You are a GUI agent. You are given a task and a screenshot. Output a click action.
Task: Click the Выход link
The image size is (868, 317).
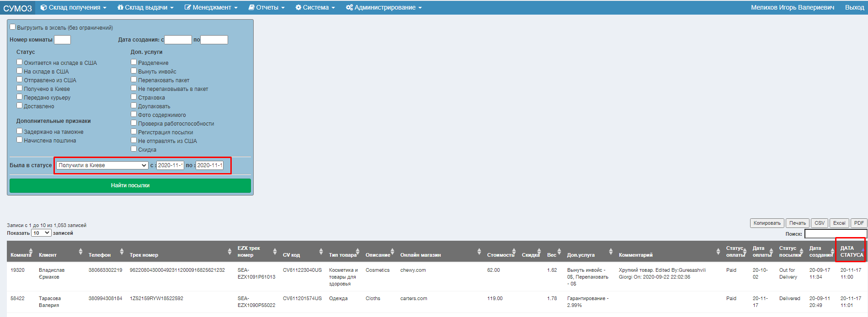854,7
